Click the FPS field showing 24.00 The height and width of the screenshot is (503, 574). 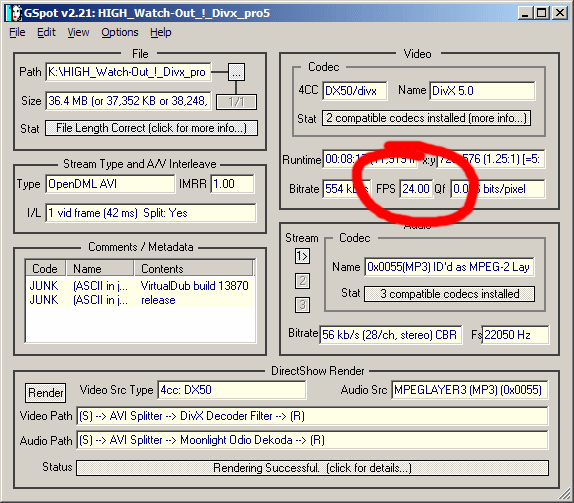(x=416, y=189)
